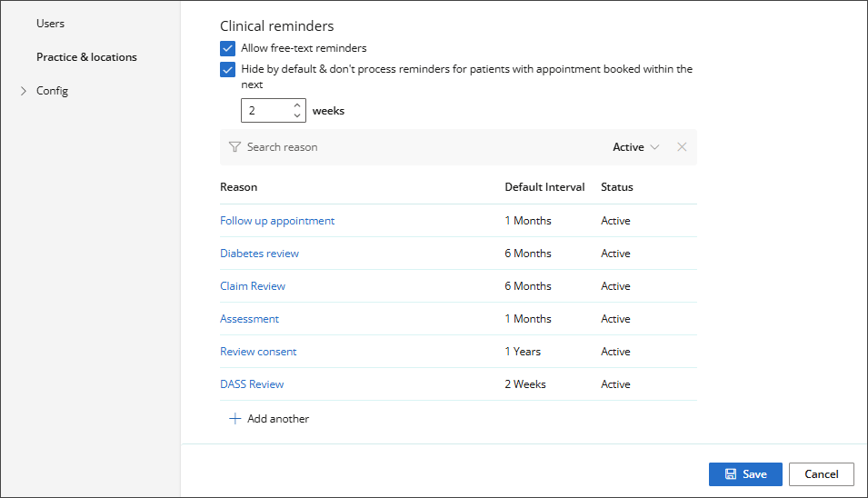This screenshot has height=498, width=868.
Task: Click the weeks number input box
Action: coord(266,111)
